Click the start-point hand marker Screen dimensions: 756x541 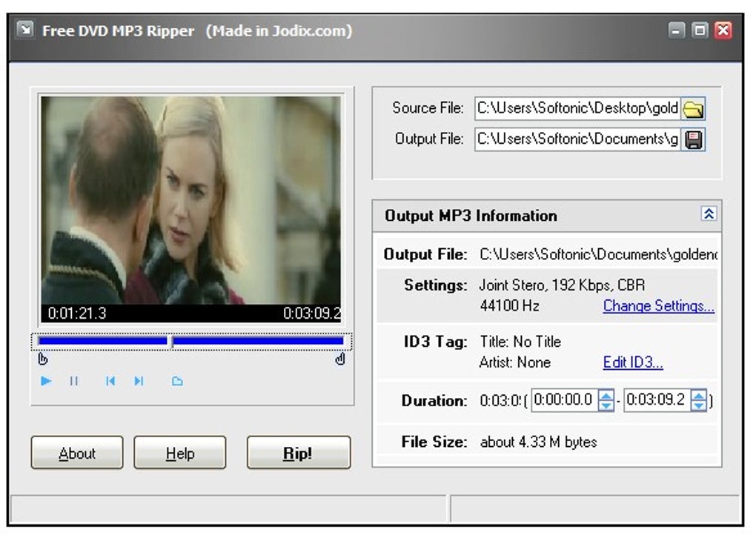point(42,359)
